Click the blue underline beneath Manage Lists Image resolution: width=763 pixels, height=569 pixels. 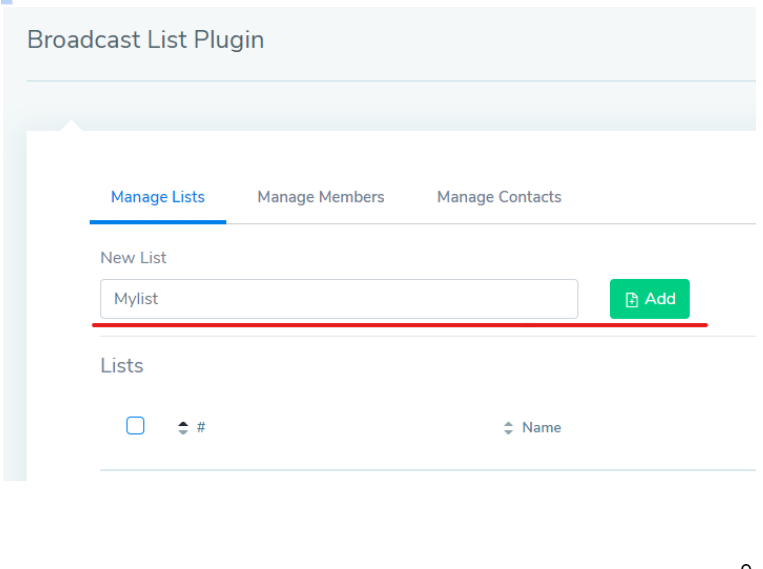[x=158, y=222]
